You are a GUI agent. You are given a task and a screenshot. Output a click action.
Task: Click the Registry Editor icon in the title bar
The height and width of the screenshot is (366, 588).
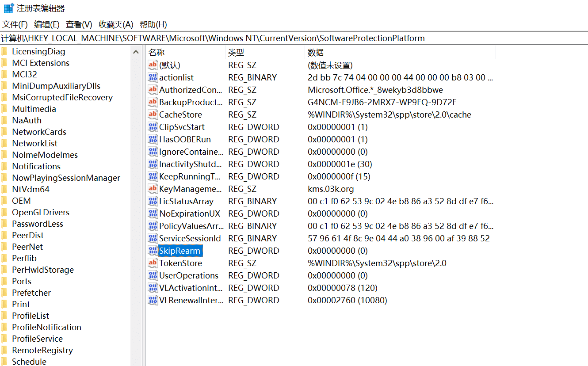click(7, 8)
